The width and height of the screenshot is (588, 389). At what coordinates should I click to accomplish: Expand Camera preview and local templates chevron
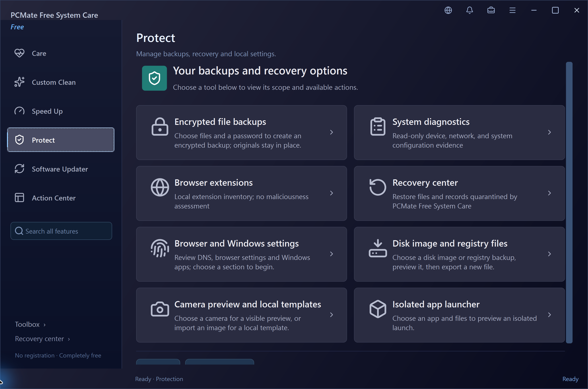coord(331,315)
